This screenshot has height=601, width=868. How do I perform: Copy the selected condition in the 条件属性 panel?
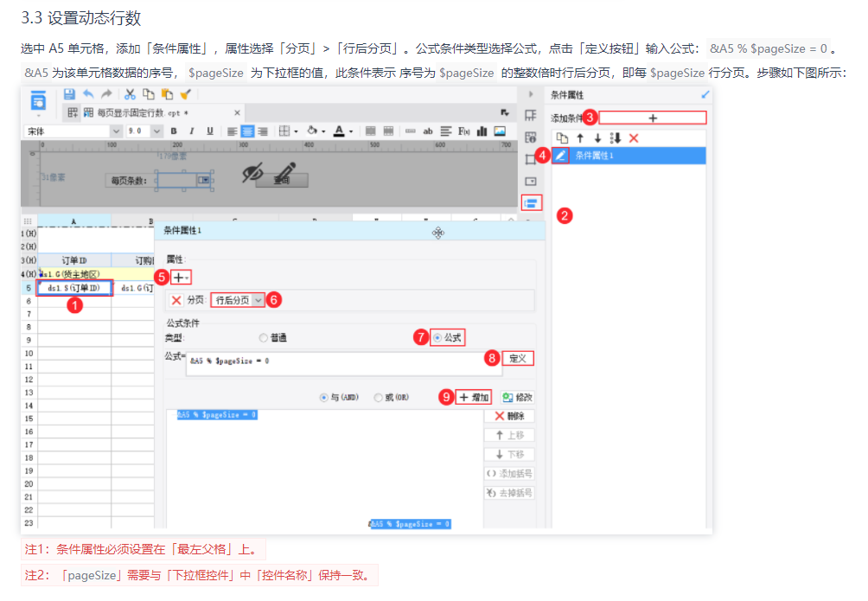click(x=562, y=137)
